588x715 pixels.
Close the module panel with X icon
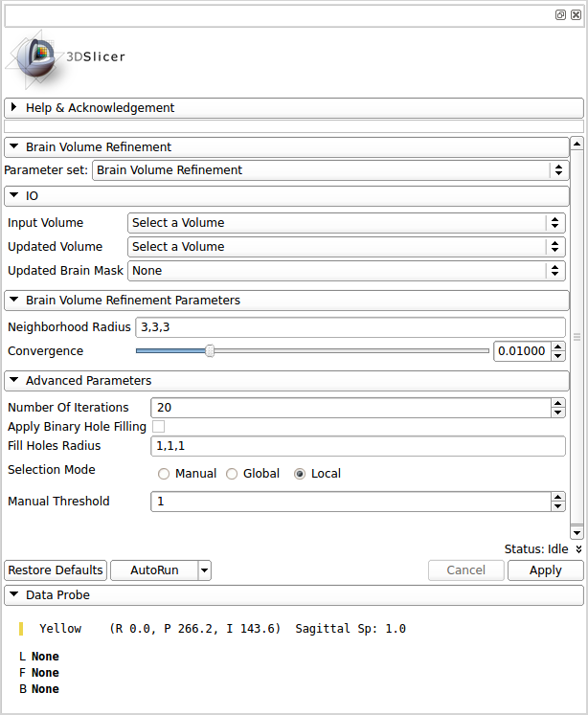[575, 15]
